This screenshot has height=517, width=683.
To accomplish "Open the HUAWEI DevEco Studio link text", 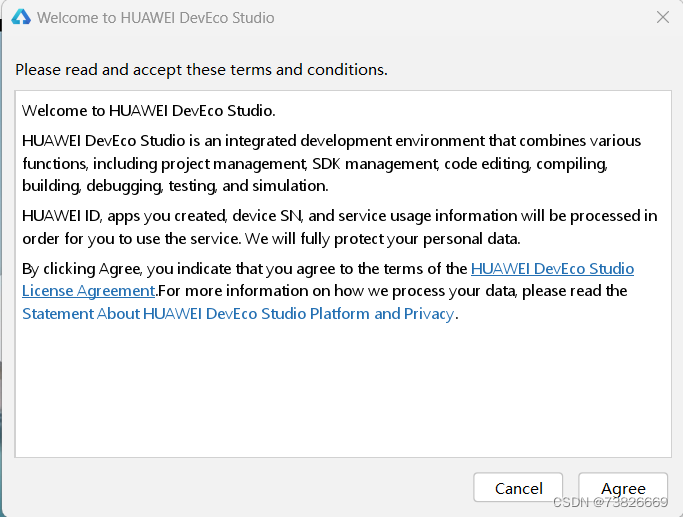I will click(x=552, y=268).
